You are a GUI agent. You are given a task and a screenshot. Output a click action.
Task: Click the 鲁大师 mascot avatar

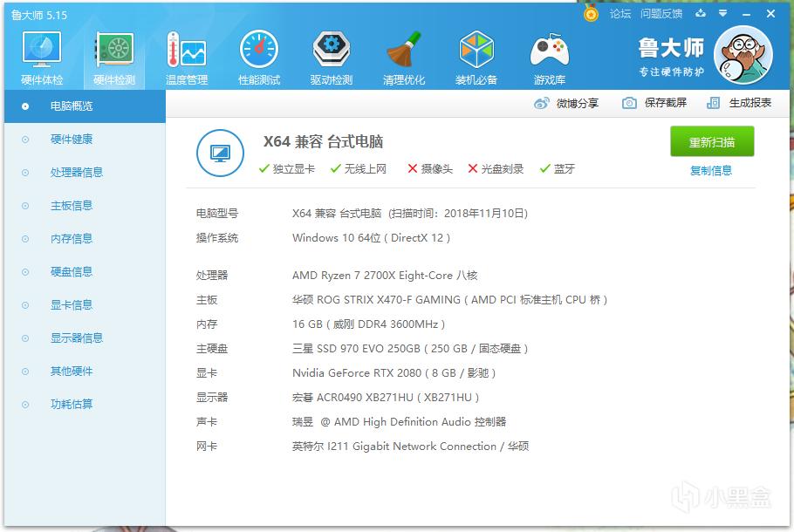(743, 55)
